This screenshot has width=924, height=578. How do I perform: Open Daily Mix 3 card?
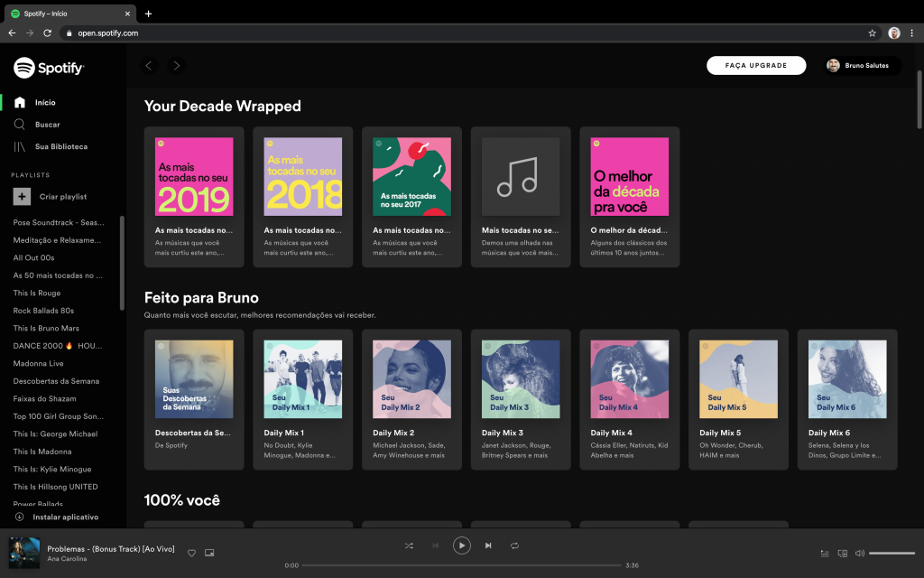tap(521, 399)
